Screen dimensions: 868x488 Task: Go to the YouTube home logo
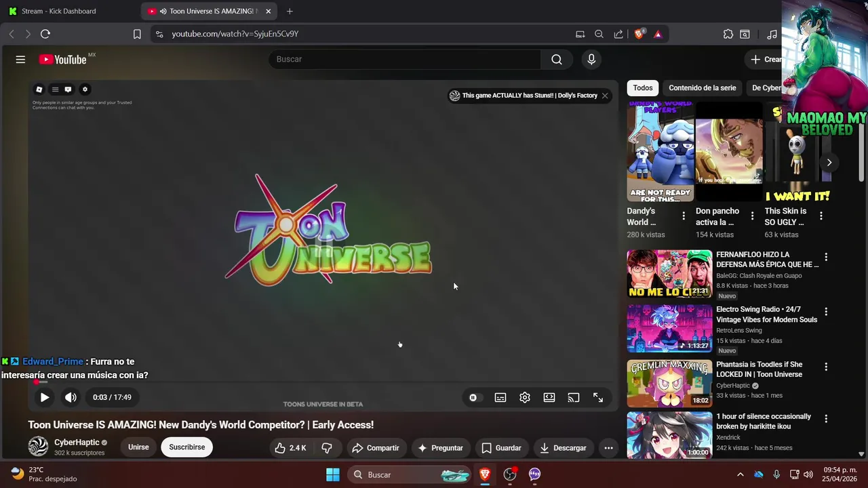(62, 60)
